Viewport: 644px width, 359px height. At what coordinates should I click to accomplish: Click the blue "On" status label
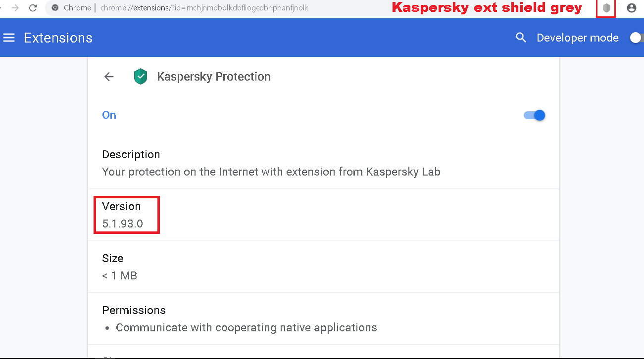109,115
